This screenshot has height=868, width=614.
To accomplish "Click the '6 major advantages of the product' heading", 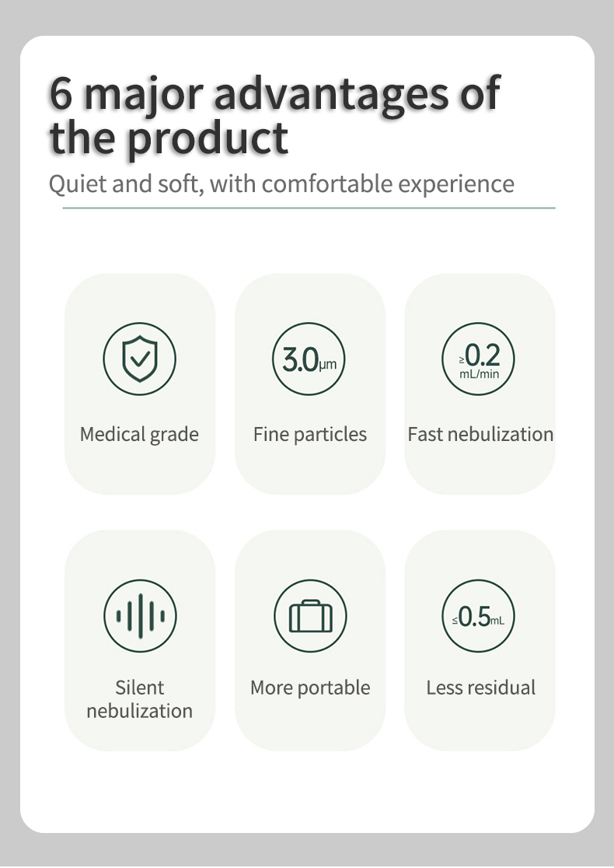I will point(275,115).
